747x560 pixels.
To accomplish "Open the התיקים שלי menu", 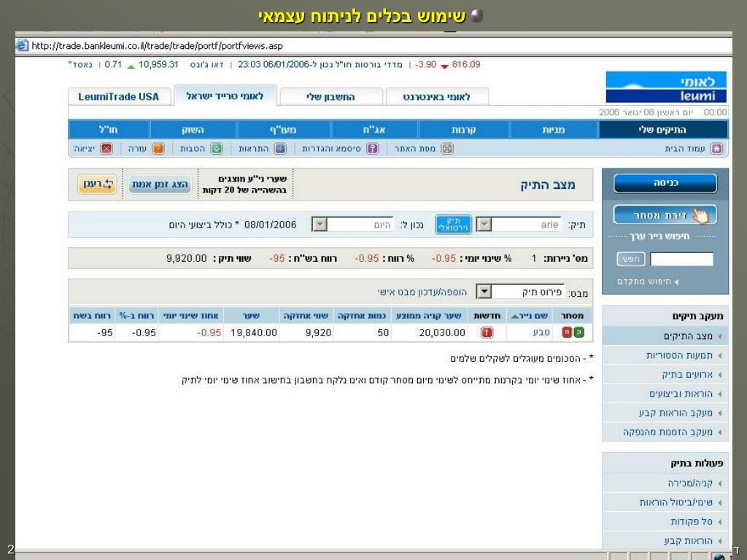I will (662, 130).
